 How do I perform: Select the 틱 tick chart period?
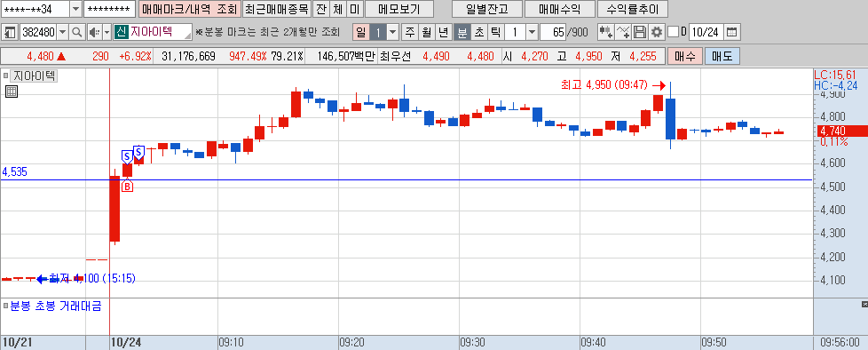[495, 32]
